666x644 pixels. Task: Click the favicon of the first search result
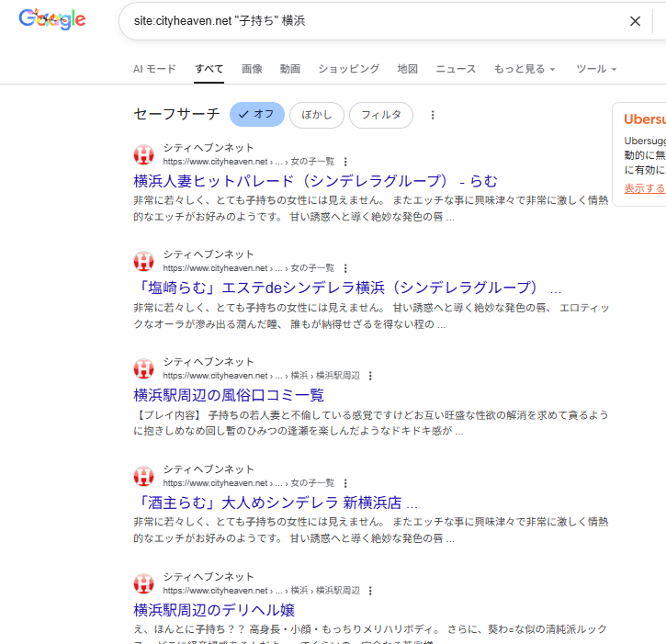point(144,154)
